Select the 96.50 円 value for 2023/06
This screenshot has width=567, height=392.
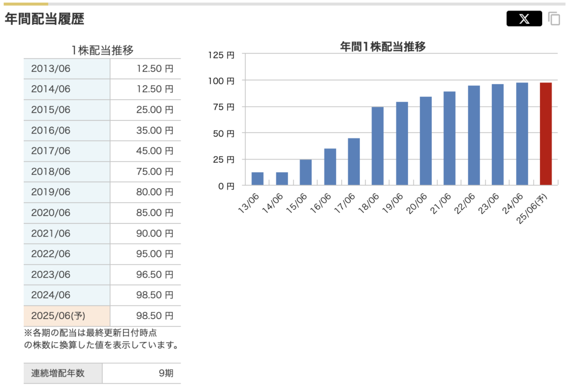154,275
